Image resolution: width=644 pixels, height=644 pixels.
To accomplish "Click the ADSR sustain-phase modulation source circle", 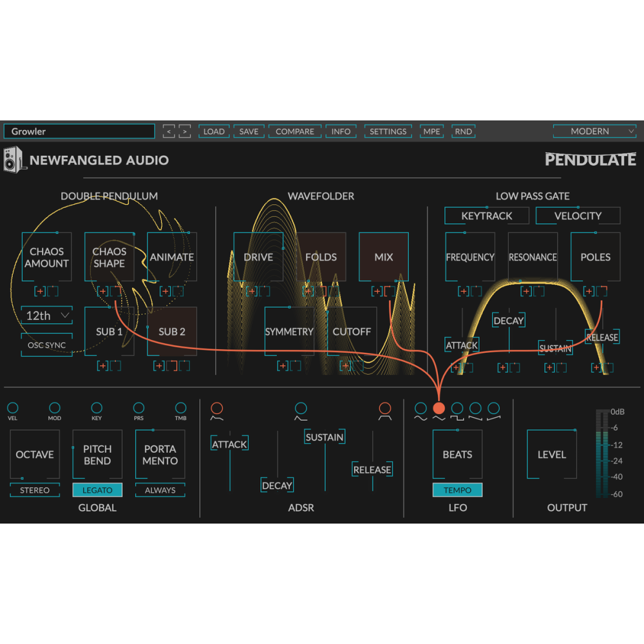I will tap(301, 408).
